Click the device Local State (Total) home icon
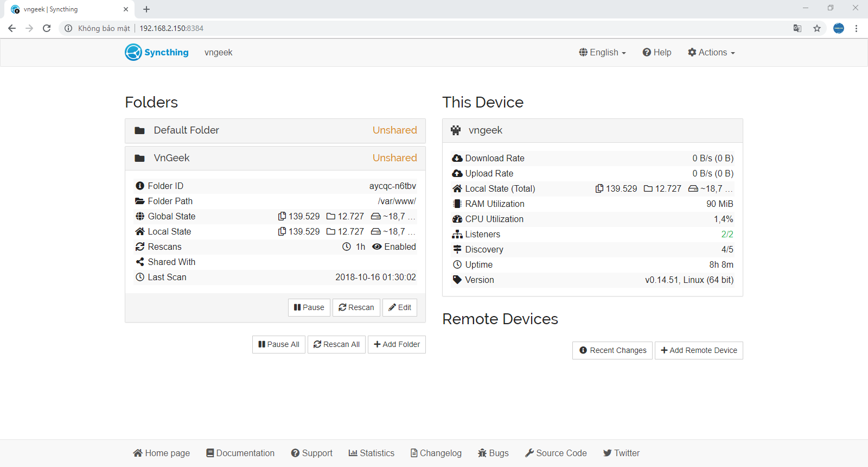Image resolution: width=868 pixels, height=467 pixels. coord(457,188)
